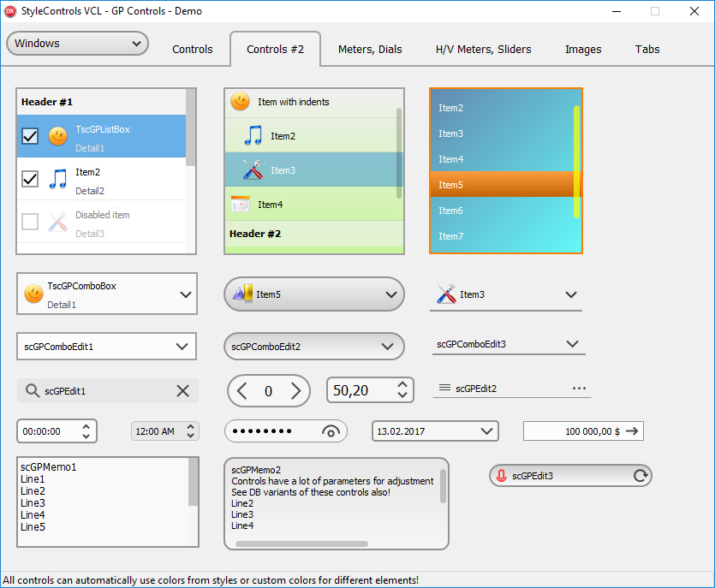The image size is (715, 588).
Task: Open the scGPComboEdit2 dropdown arrow
Action: 388,347
